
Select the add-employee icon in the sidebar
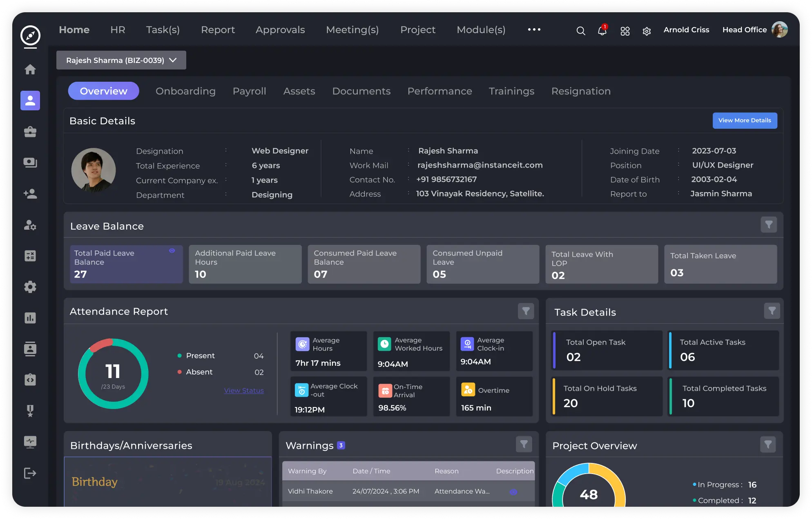click(x=30, y=194)
